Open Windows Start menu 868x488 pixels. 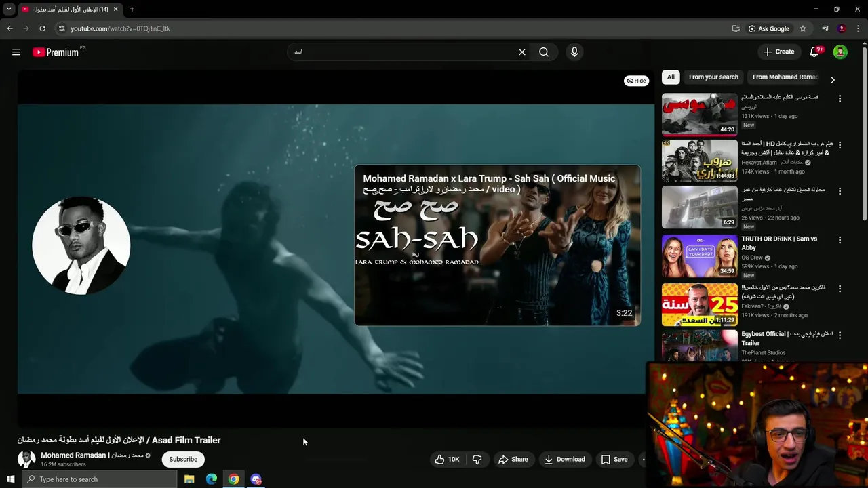pyautogui.click(x=10, y=479)
